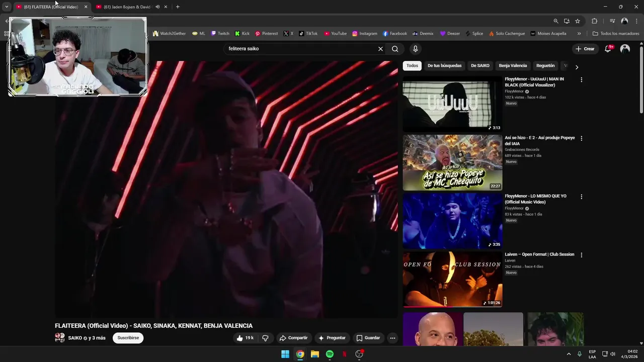644x362 pixels.
Task: Open options for Laiven Open Format video
Action: coord(581,255)
